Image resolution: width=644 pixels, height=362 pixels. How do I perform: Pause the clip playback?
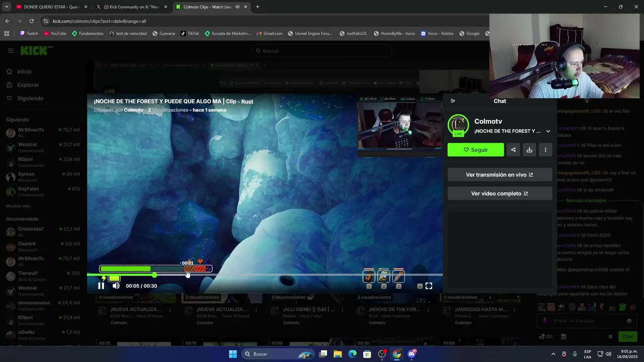(x=101, y=286)
